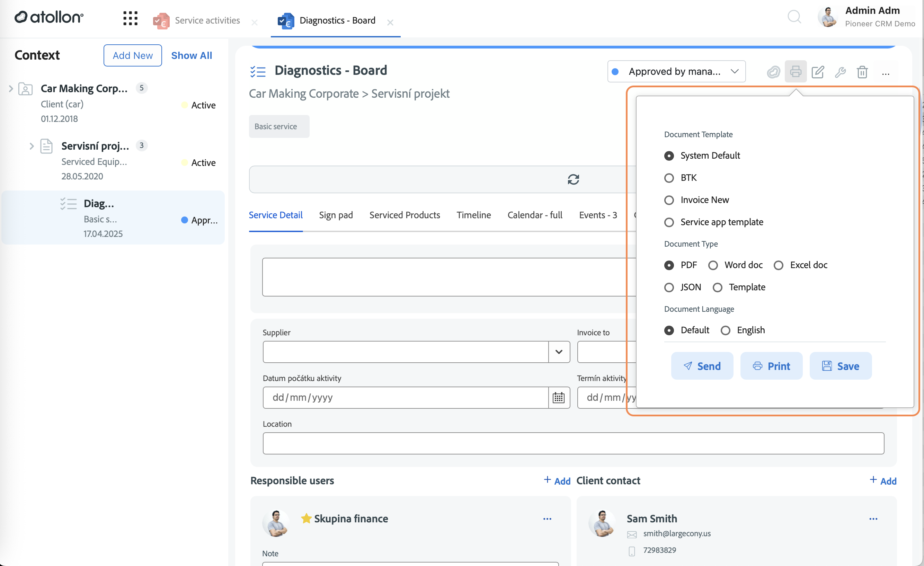Choose PDF document type
Viewport: 924px width, 566px height.
coord(669,265)
